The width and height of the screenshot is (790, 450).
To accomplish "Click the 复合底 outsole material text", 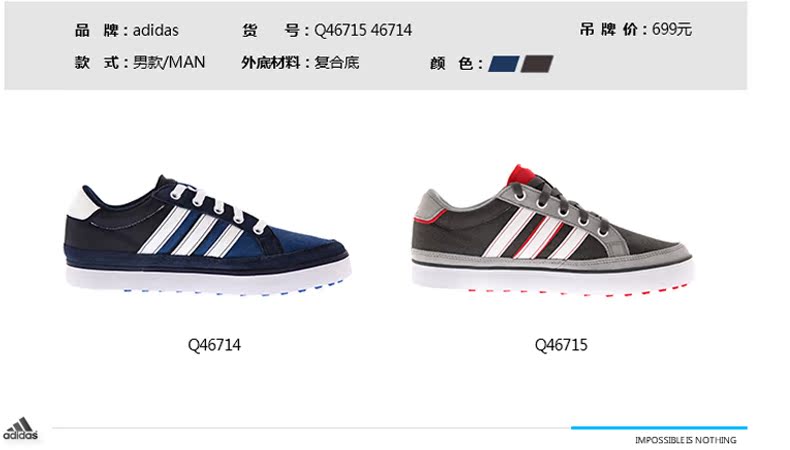I will point(337,62).
